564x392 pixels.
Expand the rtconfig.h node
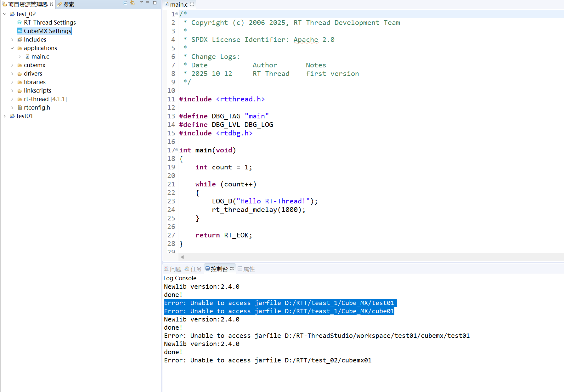[x=12, y=108]
